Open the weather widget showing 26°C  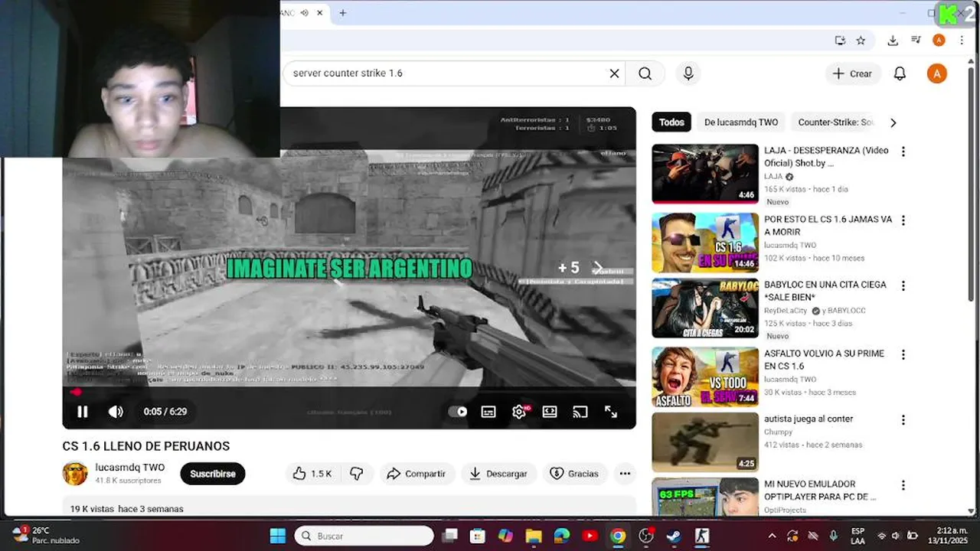(46, 535)
